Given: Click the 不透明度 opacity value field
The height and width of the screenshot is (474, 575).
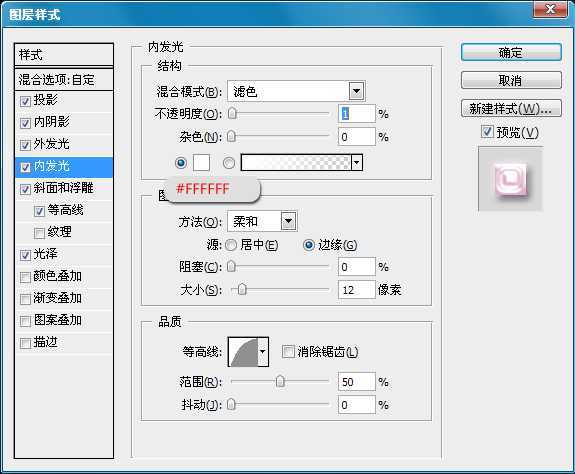Looking at the screenshot, I should [x=357, y=114].
